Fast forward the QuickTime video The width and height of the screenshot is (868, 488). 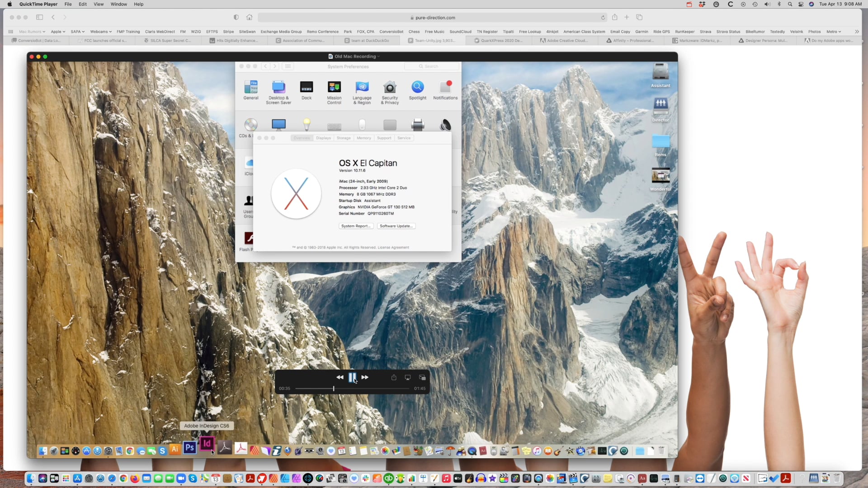[x=365, y=377]
